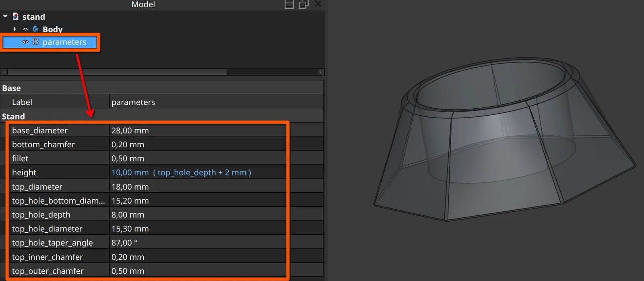Image resolution: width=644 pixels, height=281 pixels.
Task: Edit top_diameter value 18,00 mm
Action: (x=217, y=187)
